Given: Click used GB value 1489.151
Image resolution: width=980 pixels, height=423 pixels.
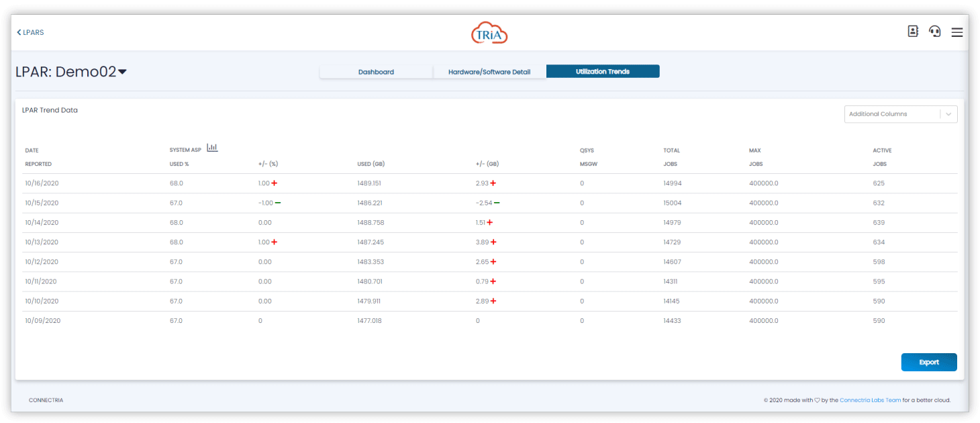Looking at the screenshot, I should [369, 183].
